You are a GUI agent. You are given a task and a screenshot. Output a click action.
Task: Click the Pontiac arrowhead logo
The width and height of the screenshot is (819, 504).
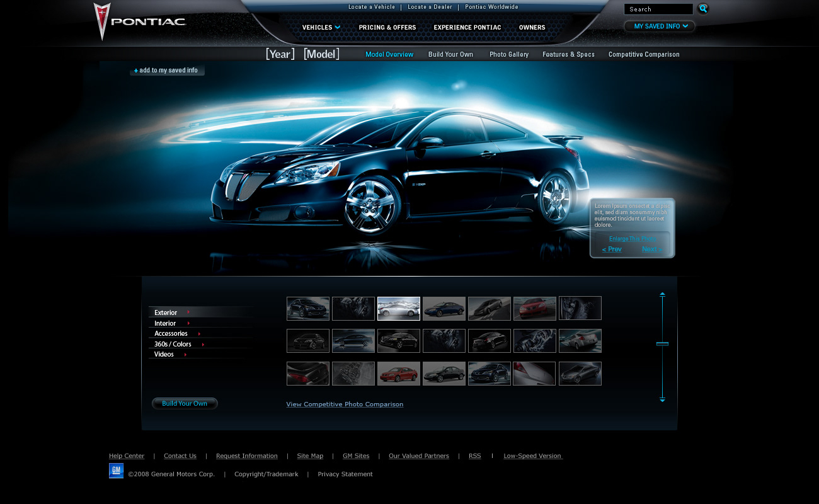(x=101, y=21)
